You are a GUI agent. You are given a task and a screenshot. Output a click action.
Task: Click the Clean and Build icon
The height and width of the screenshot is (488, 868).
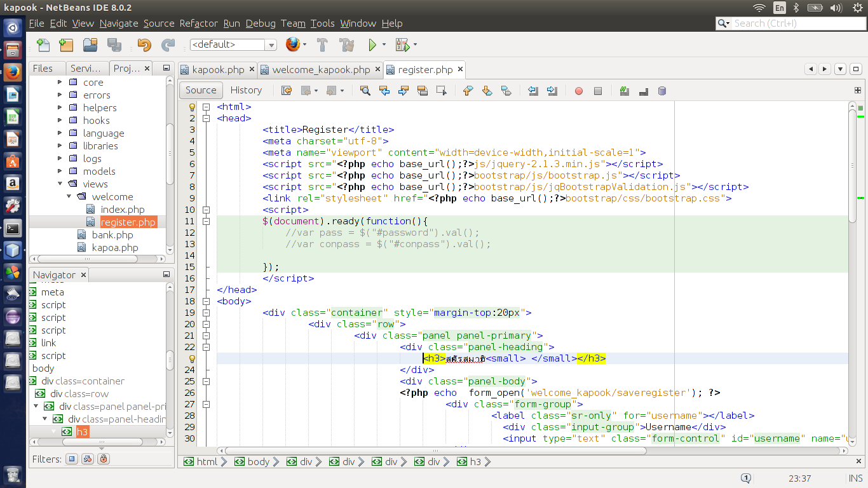pyautogui.click(x=346, y=45)
